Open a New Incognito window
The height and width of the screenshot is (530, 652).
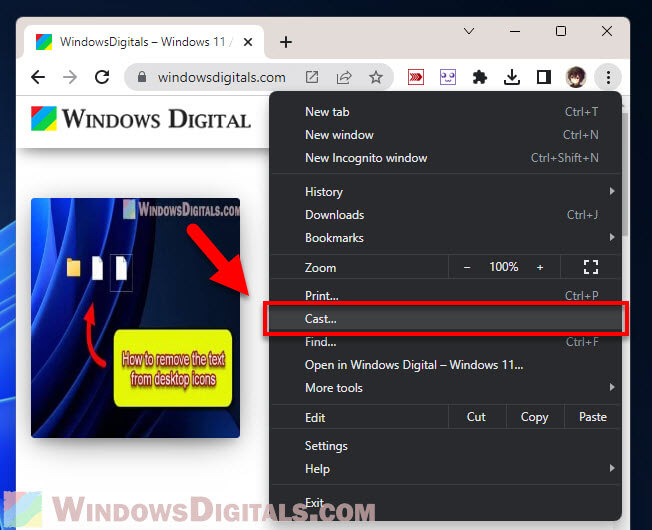pyautogui.click(x=446, y=158)
